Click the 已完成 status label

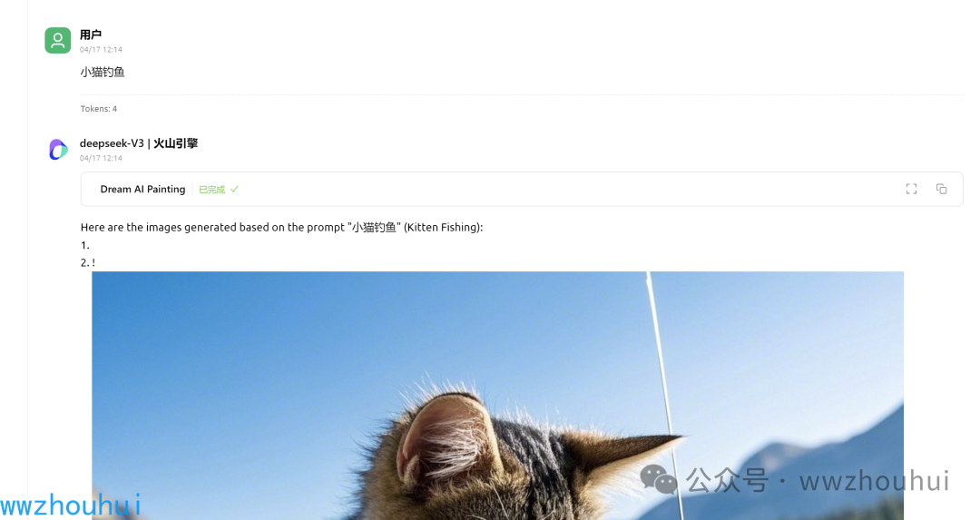pyautogui.click(x=211, y=190)
